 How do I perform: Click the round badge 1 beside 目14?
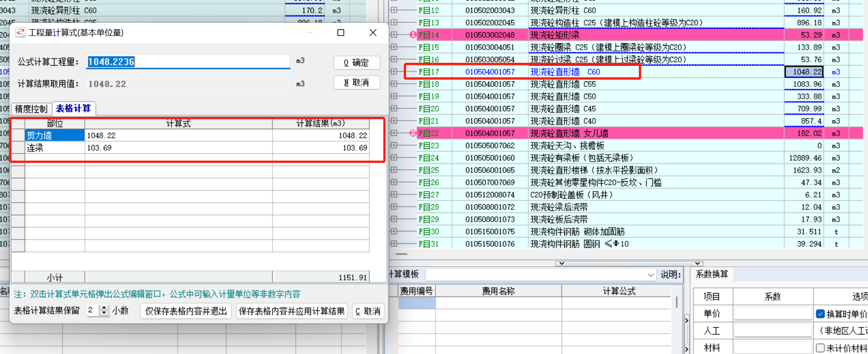tap(413, 35)
